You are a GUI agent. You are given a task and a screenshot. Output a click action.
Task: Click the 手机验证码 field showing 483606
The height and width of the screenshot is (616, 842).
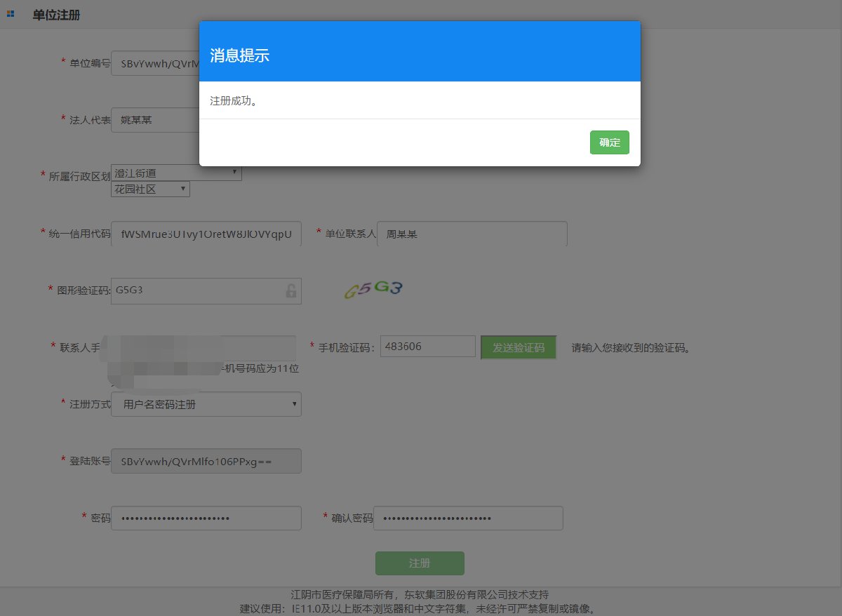point(427,347)
